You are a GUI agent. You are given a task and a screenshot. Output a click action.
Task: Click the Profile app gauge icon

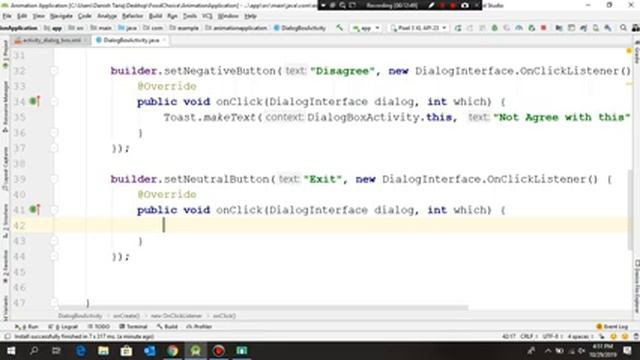pyautogui.click(x=519, y=28)
